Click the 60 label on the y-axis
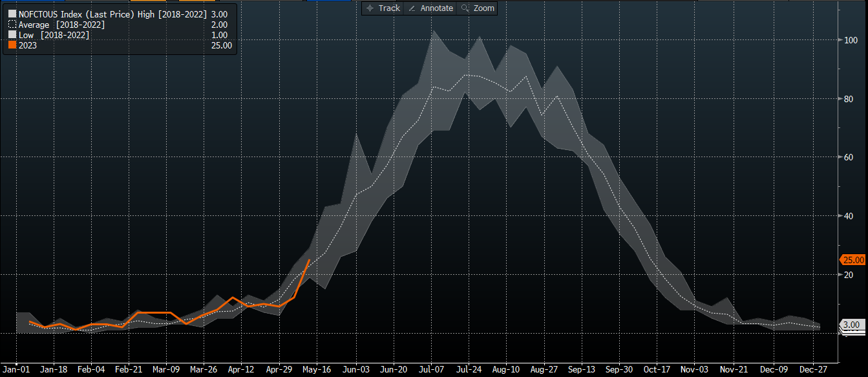The height and width of the screenshot is (377, 868). (849, 157)
